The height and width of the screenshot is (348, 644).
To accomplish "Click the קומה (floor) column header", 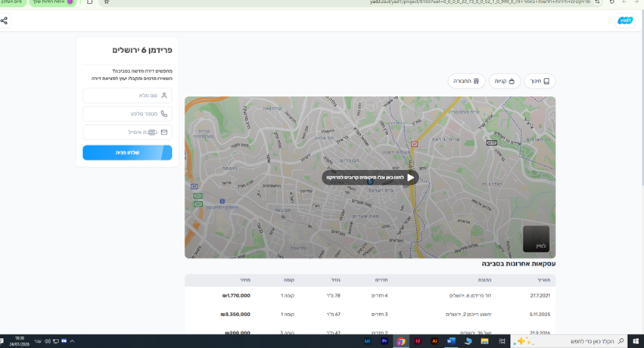I will click(289, 280).
